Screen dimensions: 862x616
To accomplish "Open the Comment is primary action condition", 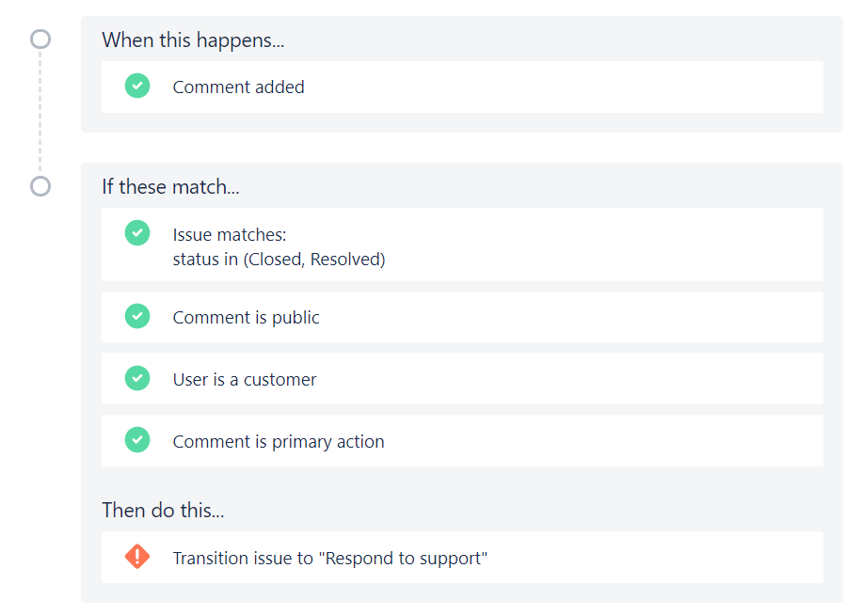I will 462,441.
